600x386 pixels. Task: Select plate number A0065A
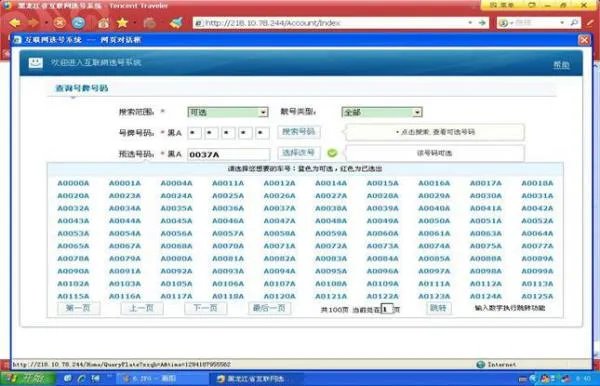coord(73,246)
